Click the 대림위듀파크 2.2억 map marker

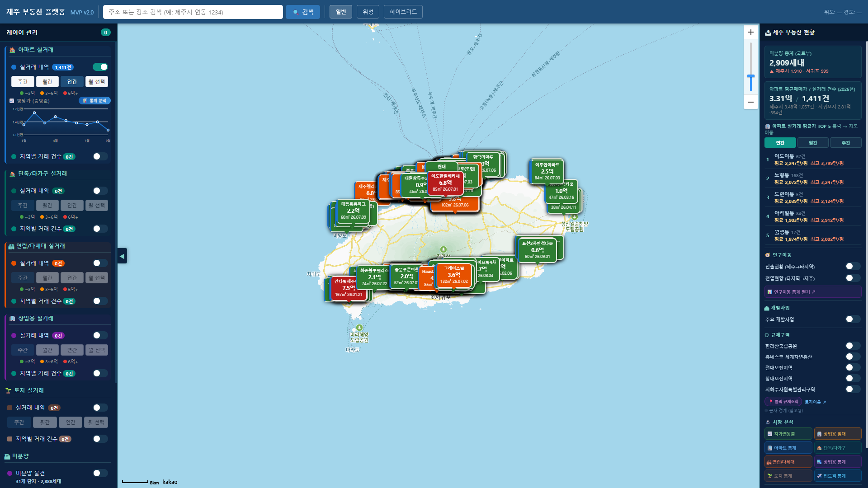pos(353,211)
